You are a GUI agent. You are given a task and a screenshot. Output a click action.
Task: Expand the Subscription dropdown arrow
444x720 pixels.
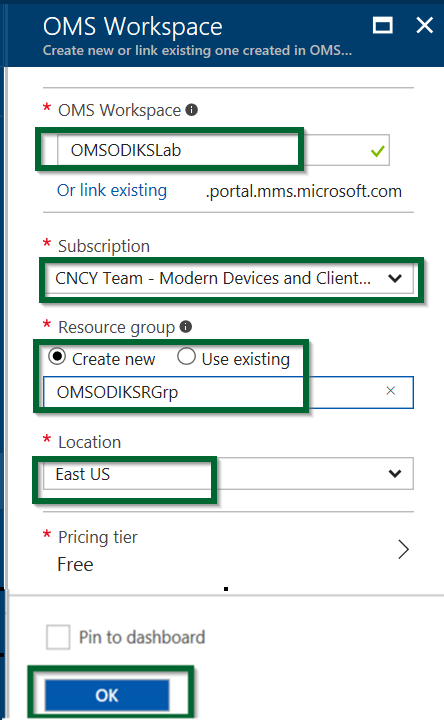(395, 278)
